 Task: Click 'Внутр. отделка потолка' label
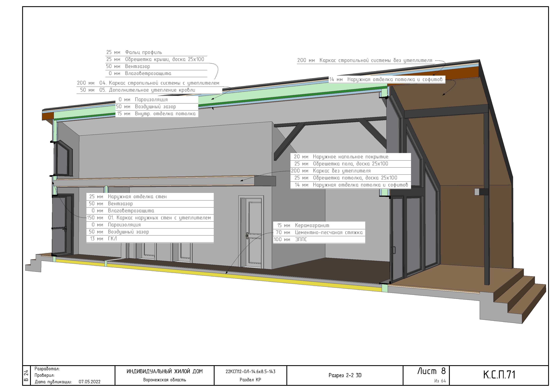coord(165,114)
